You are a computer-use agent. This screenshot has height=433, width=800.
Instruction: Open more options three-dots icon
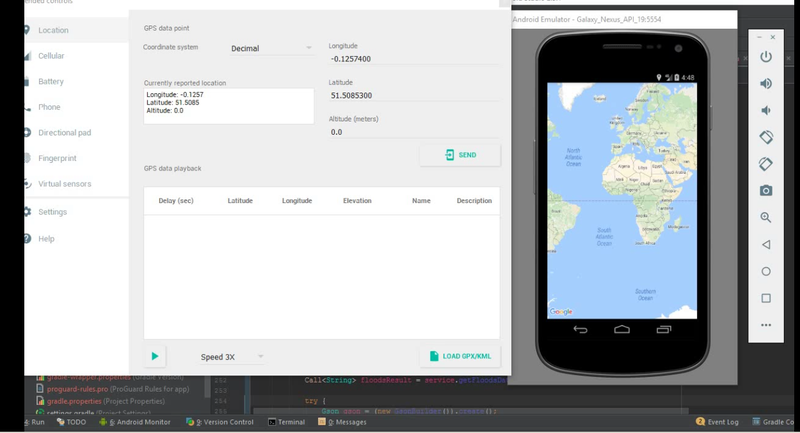766,325
